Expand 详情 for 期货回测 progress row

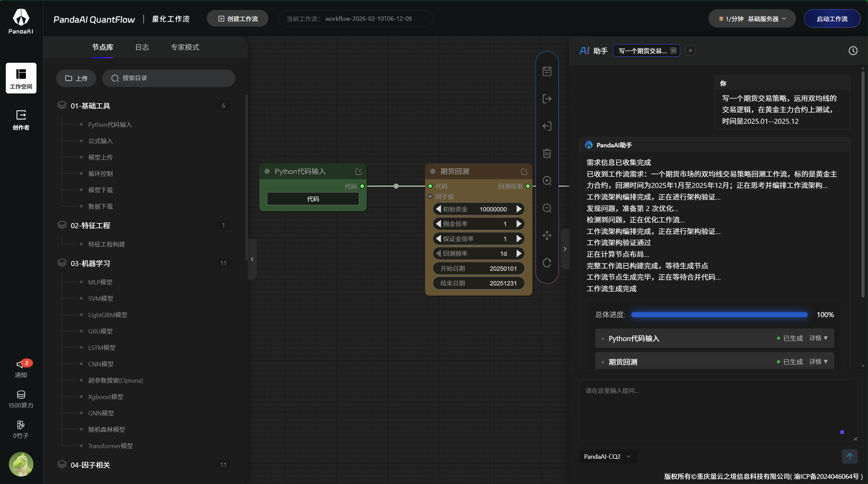[x=819, y=362]
